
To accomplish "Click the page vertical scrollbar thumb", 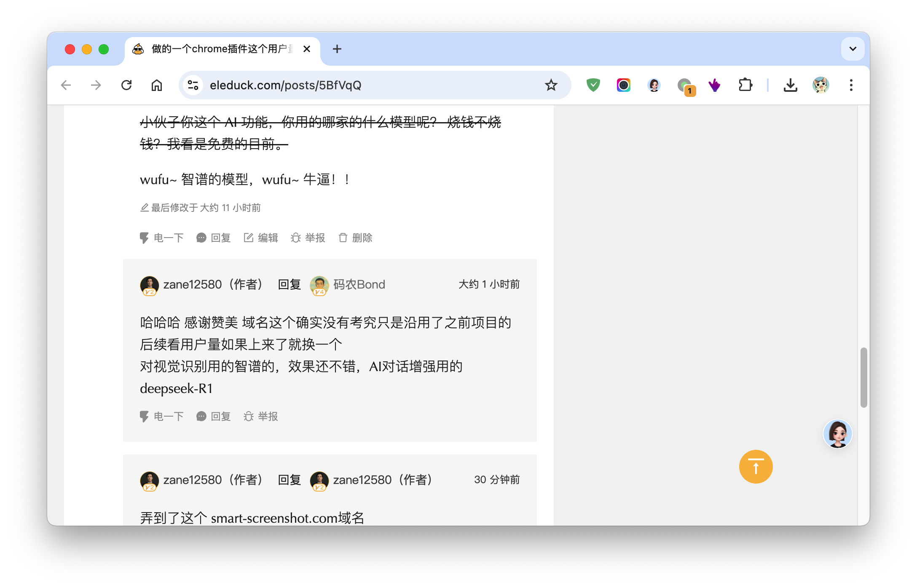I will [863, 377].
